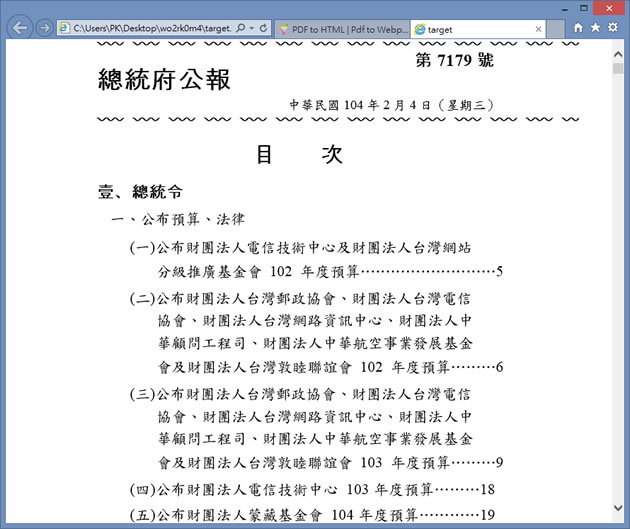Click the favicon on PDF to HTML tab

point(284,29)
